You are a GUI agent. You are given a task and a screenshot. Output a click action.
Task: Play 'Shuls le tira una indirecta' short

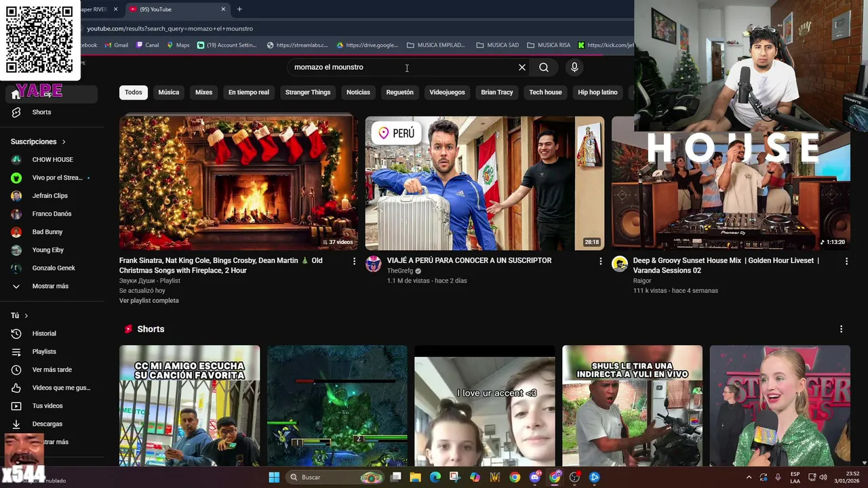[632, 405]
